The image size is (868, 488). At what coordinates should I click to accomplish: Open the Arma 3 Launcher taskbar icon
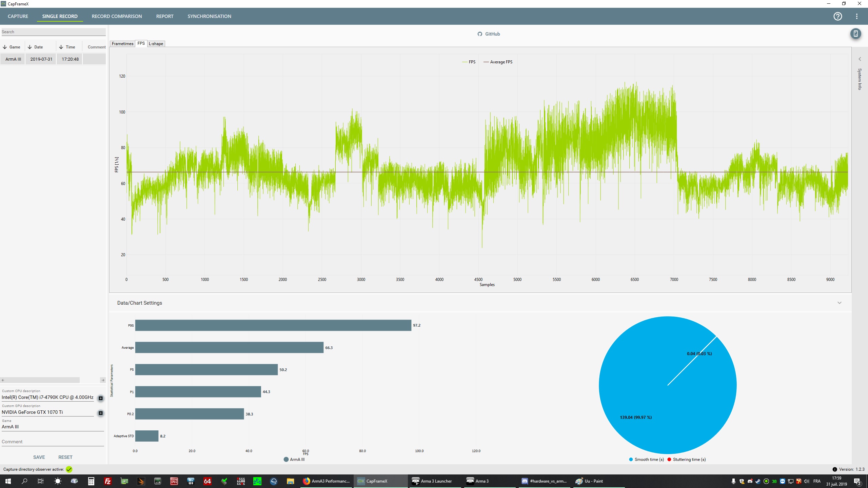coord(432,481)
